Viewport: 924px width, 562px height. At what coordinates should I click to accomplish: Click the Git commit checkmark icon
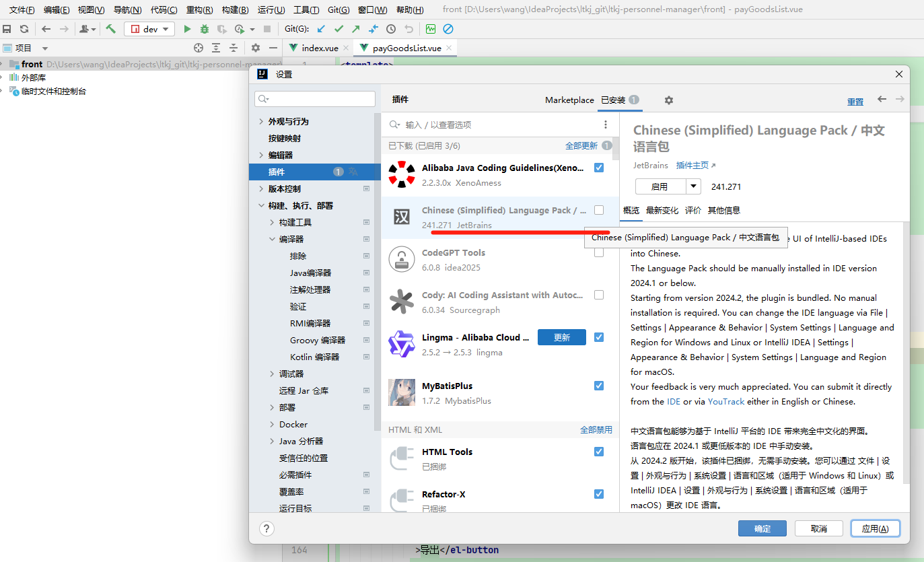pos(339,29)
